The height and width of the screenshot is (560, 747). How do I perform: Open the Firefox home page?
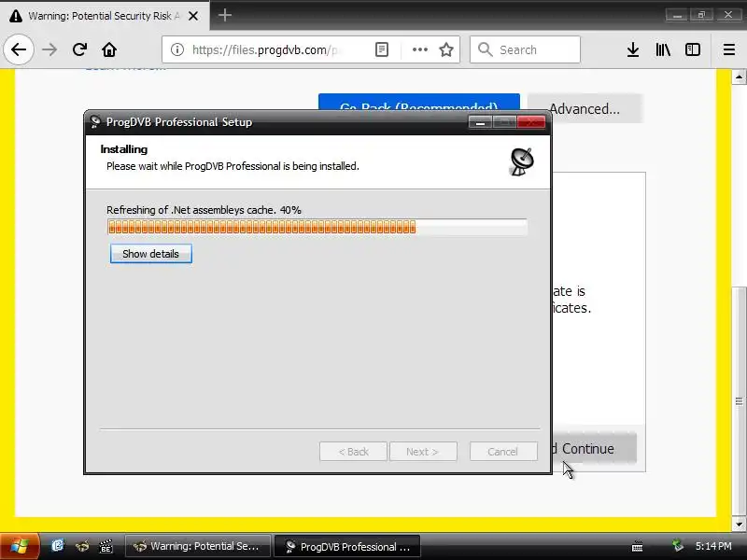click(109, 49)
